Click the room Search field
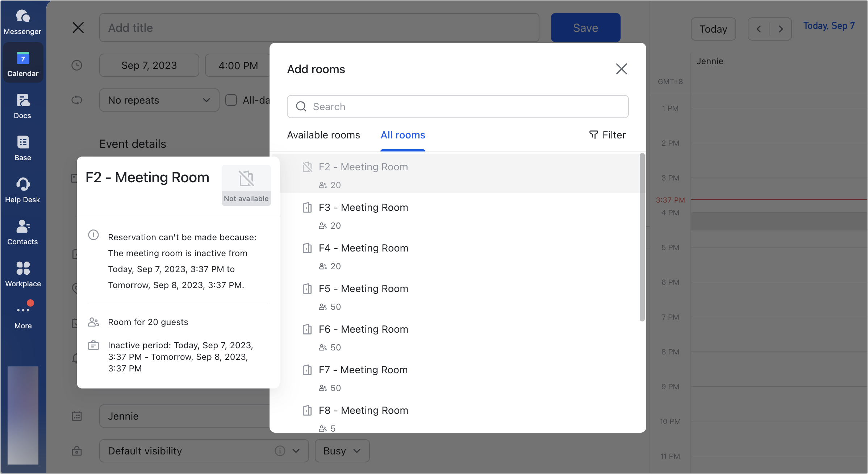 (458, 107)
